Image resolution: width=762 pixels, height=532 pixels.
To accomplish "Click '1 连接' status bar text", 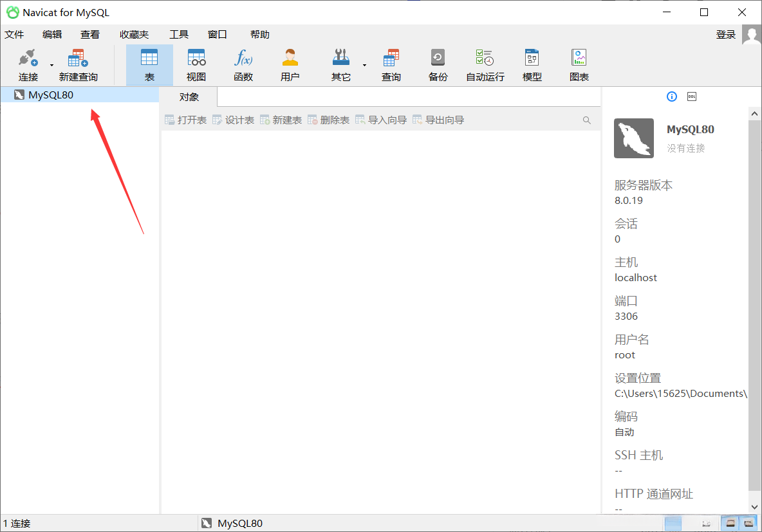I will pos(17,523).
